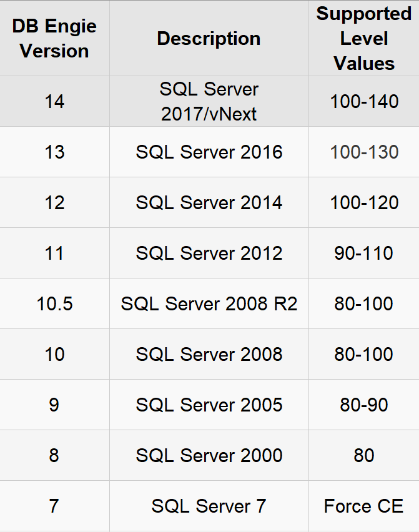Click the 'Force CE' cell

coord(364,506)
